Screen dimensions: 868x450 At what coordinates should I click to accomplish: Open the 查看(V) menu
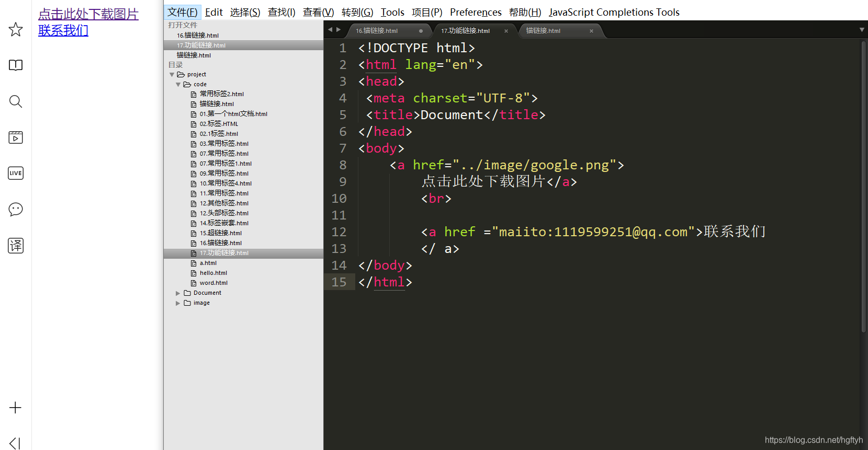pyautogui.click(x=318, y=12)
